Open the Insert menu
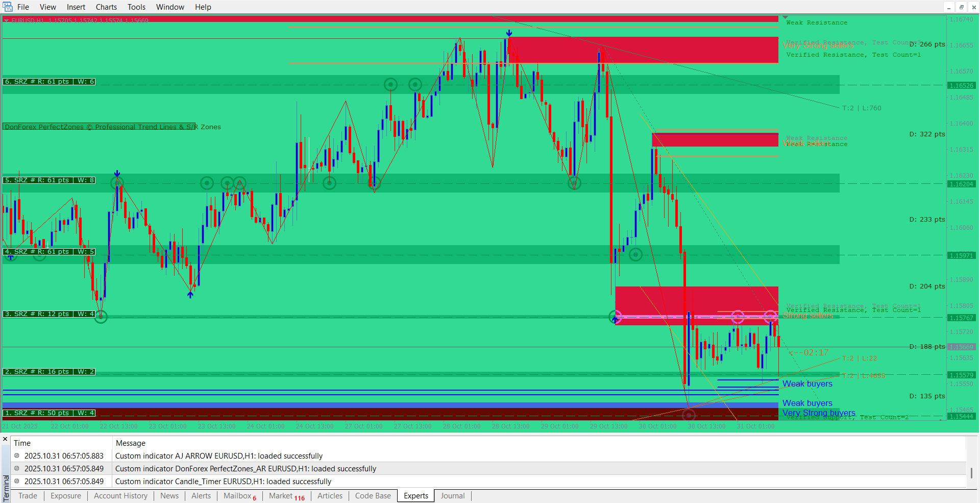Image resolution: width=980 pixels, height=503 pixels. [76, 7]
